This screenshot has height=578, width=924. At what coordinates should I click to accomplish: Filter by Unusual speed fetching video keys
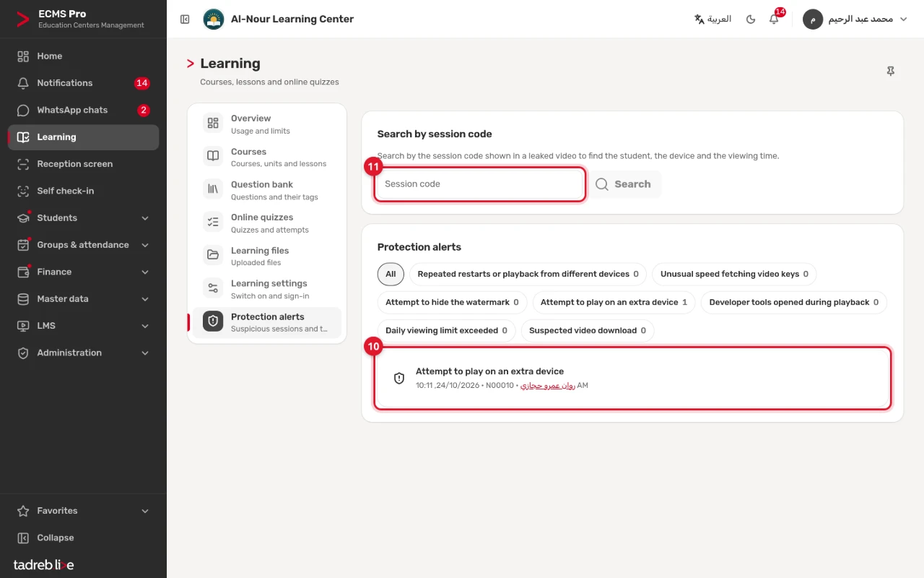[734, 275]
